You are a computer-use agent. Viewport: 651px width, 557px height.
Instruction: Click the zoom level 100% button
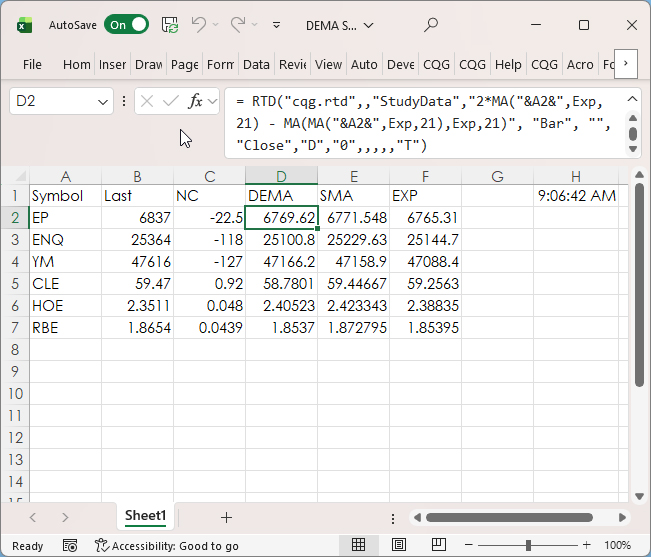[617, 546]
